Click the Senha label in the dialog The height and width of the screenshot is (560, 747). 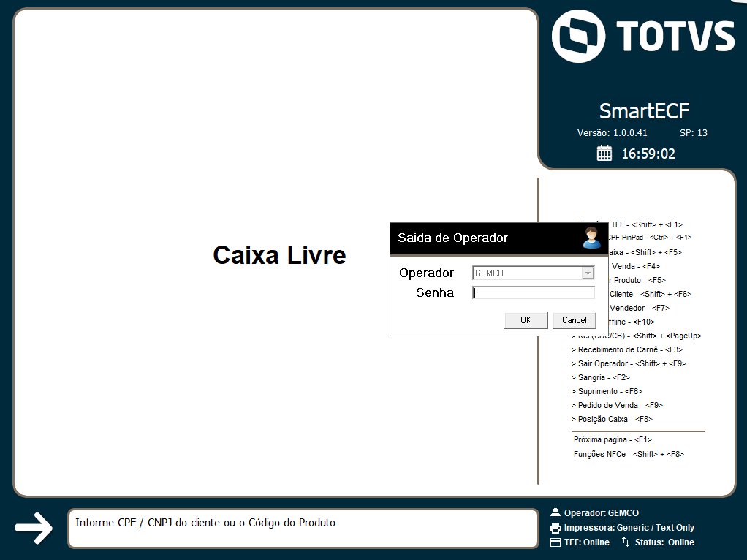tap(434, 292)
